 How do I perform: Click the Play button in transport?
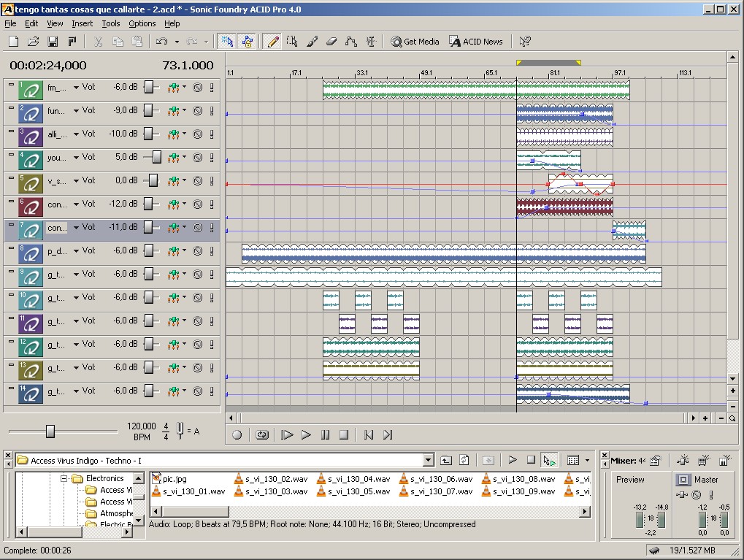tap(306, 434)
